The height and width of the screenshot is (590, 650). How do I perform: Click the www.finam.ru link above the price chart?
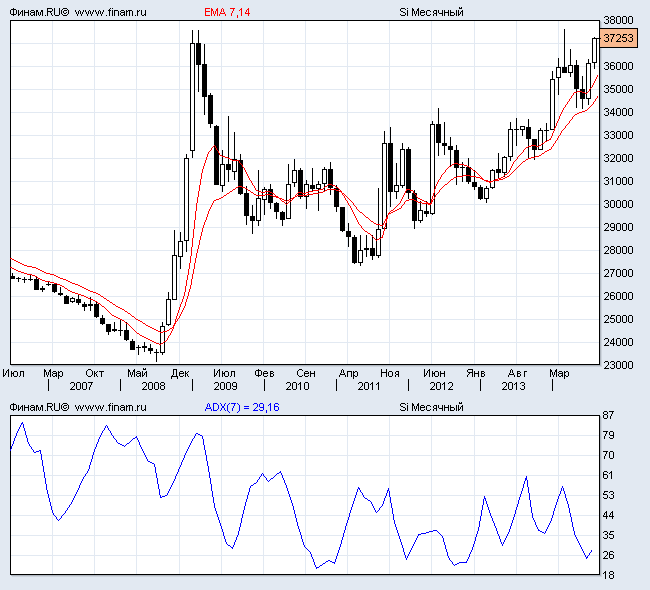(x=111, y=12)
